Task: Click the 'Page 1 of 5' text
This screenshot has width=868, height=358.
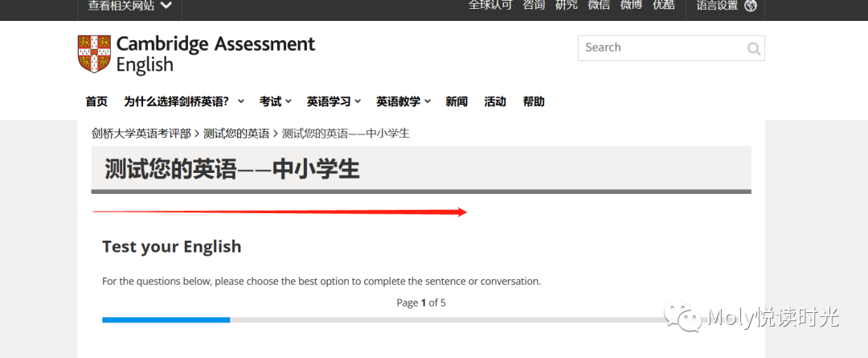Action: click(421, 302)
